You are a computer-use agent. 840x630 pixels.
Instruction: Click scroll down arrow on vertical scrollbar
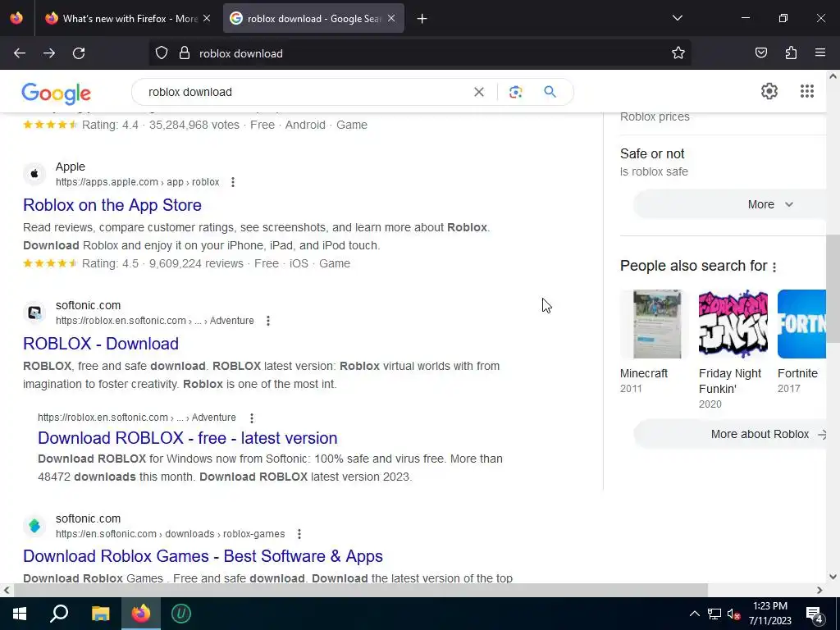point(833,577)
